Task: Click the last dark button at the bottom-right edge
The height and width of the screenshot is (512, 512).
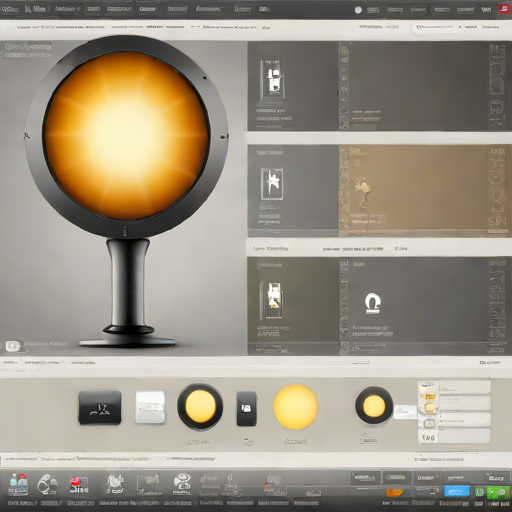Action: coord(497,478)
